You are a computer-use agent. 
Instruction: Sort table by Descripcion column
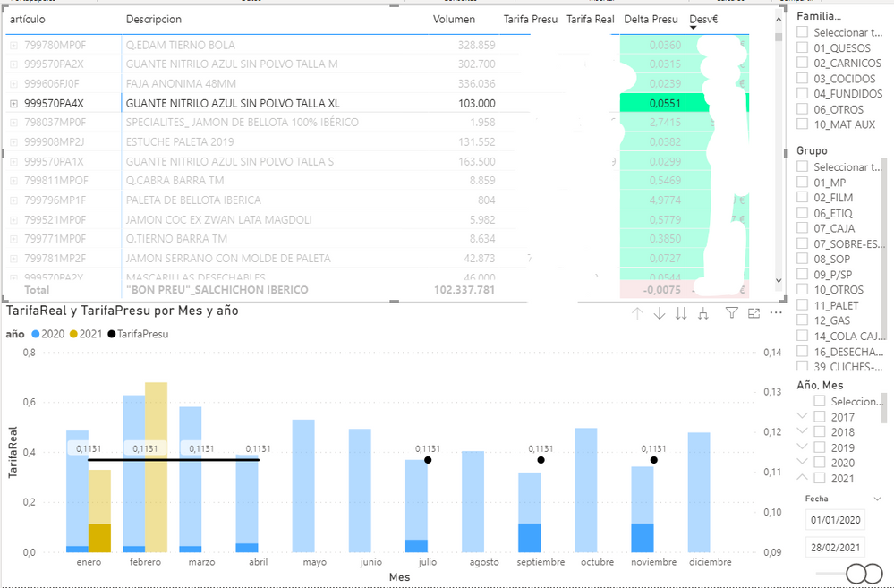click(x=153, y=20)
